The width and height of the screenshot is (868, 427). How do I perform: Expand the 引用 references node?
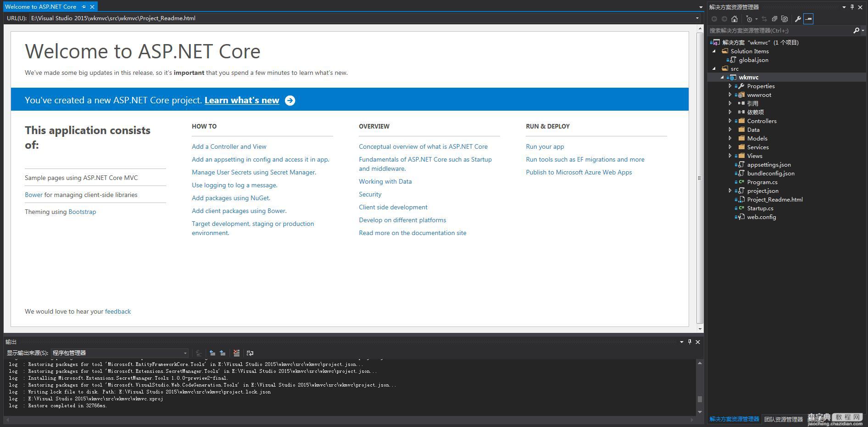click(730, 103)
